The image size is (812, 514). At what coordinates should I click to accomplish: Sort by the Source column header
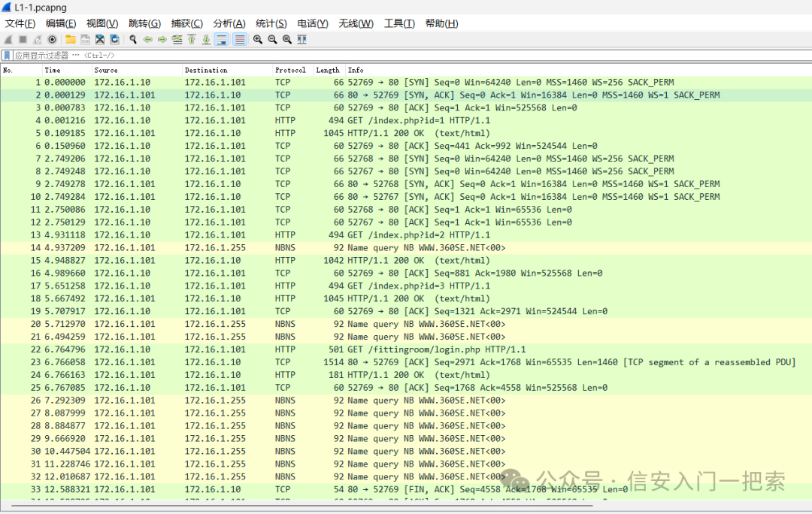point(137,70)
